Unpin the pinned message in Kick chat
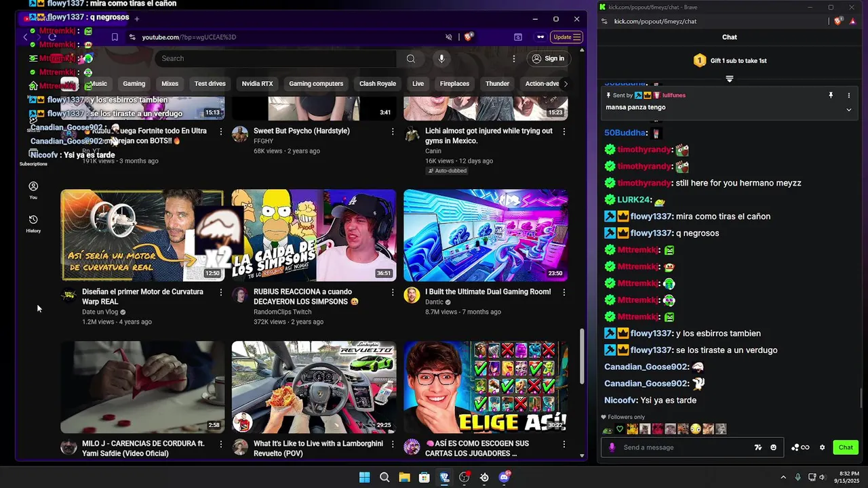This screenshot has width=868, height=488. point(831,96)
